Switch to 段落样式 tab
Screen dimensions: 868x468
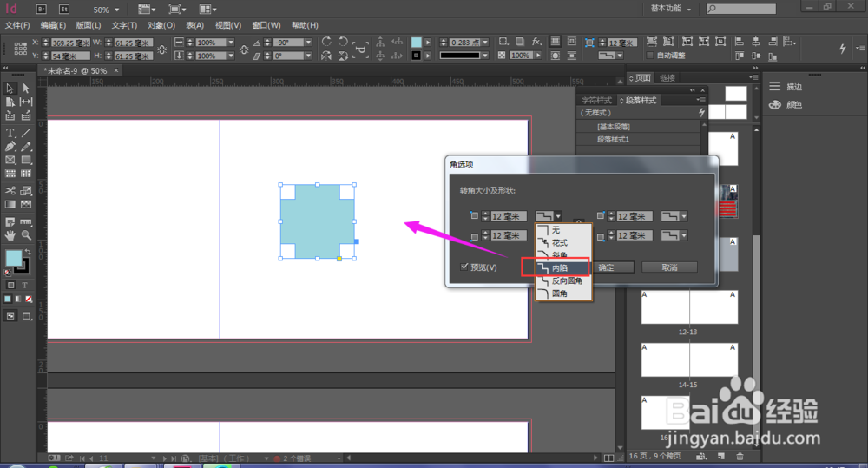point(638,100)
